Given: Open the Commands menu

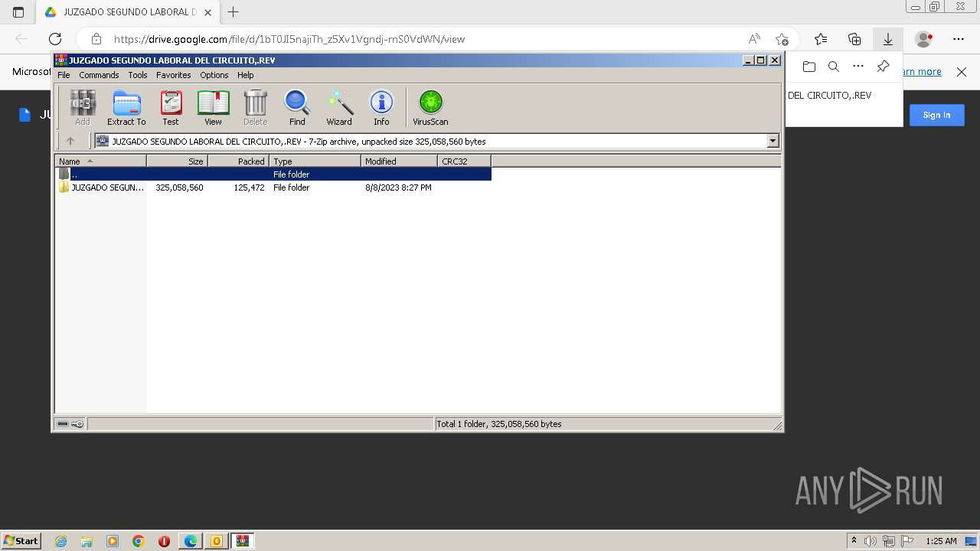Looking at the screenshot, I should click(99, 75).
